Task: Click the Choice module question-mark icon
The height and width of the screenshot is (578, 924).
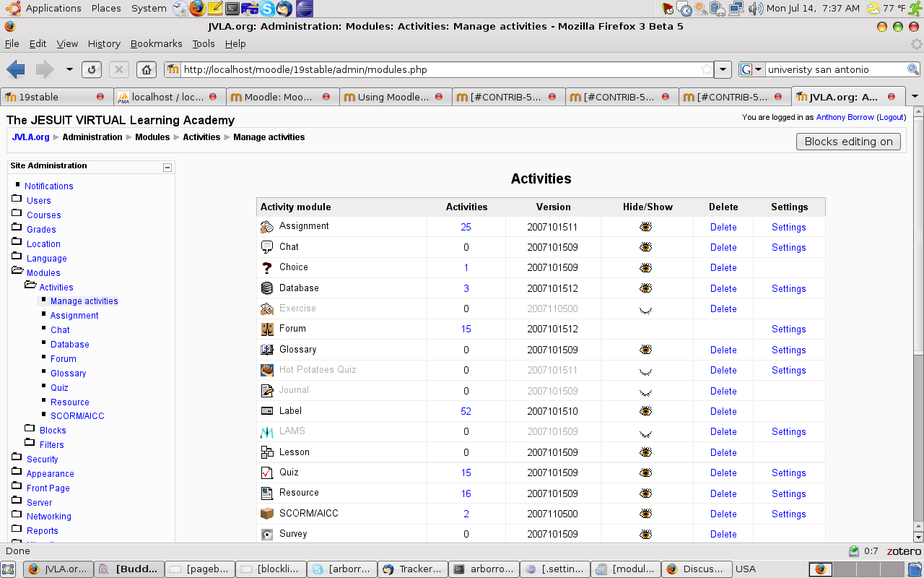Action: [x=267, y=267]
